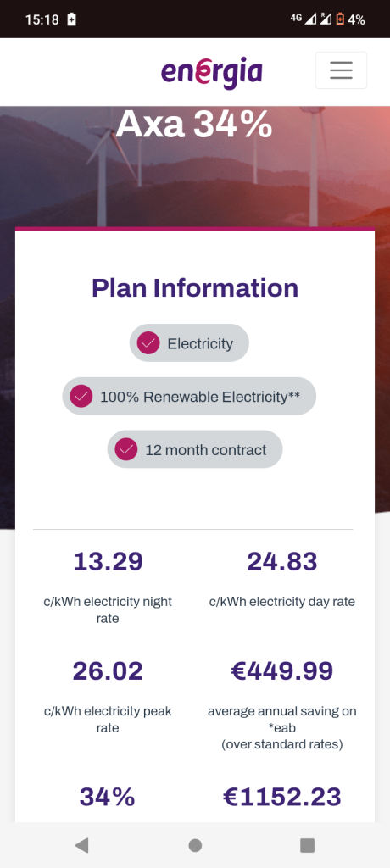Select the 12 month contract pill
This screenshot has width=390, height=868.
pyautogui.click(x=195, y=449)
